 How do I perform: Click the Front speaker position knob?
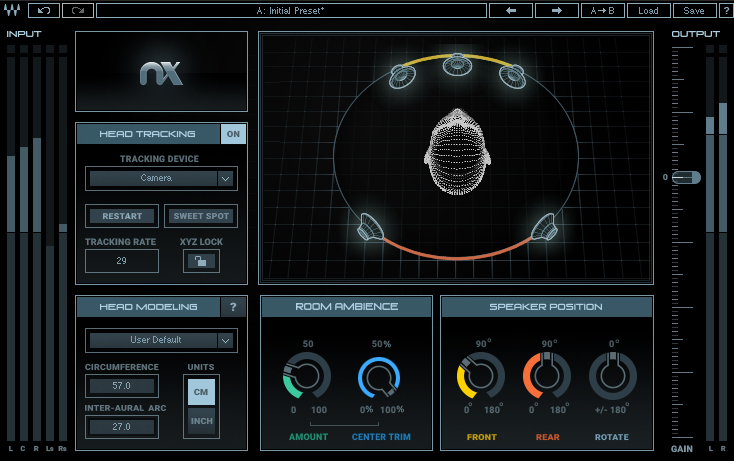tap(480, 376)
